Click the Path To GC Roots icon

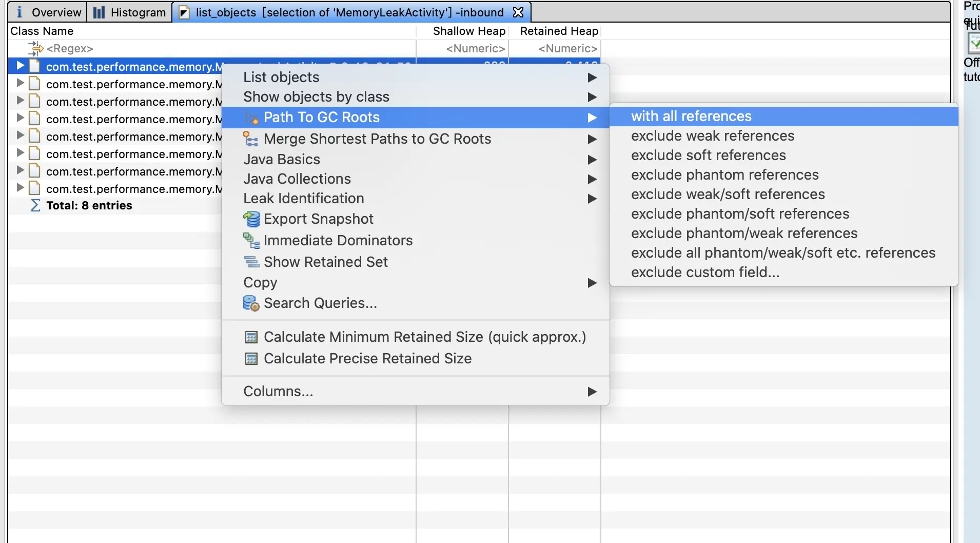point(251,118)
